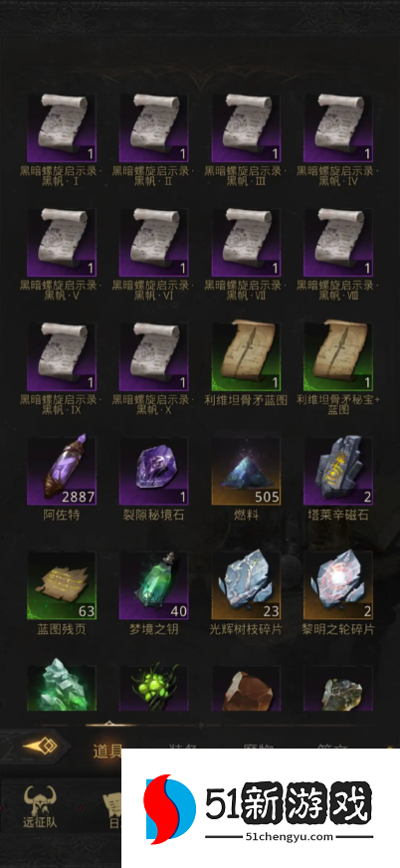Open the 蓝图残页 blueprint fragment item

pos(62,584)
